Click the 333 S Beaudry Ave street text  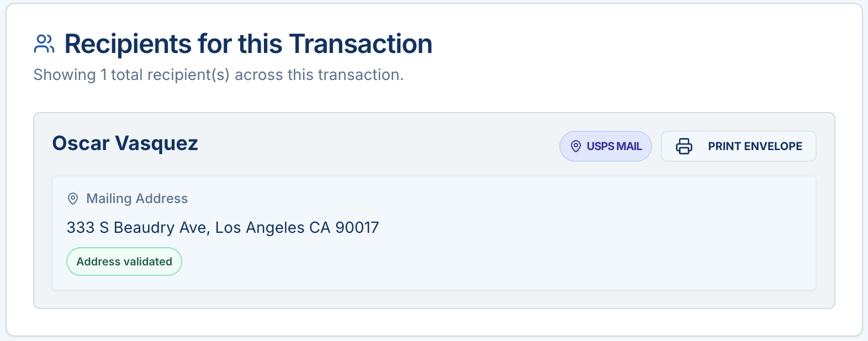(138, 228)
